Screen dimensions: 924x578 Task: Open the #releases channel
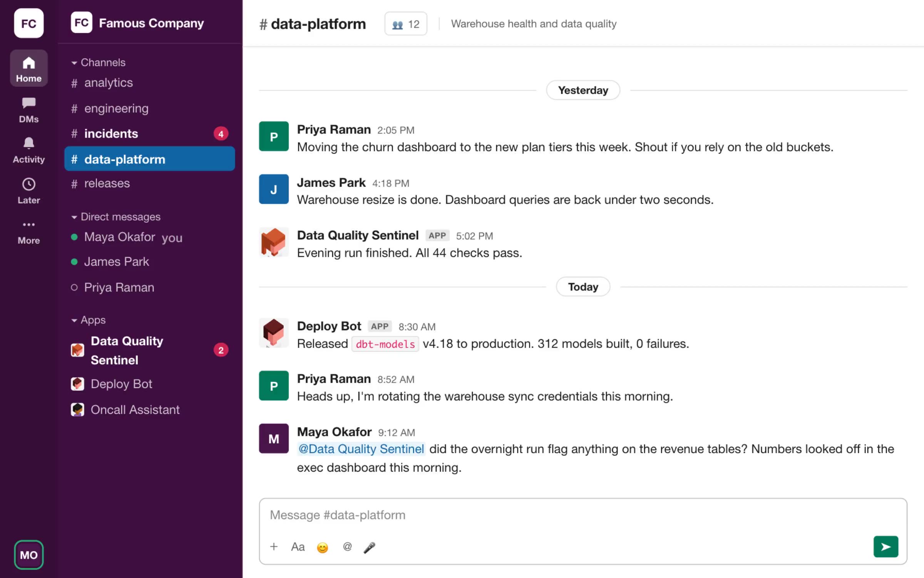(149, 183)
